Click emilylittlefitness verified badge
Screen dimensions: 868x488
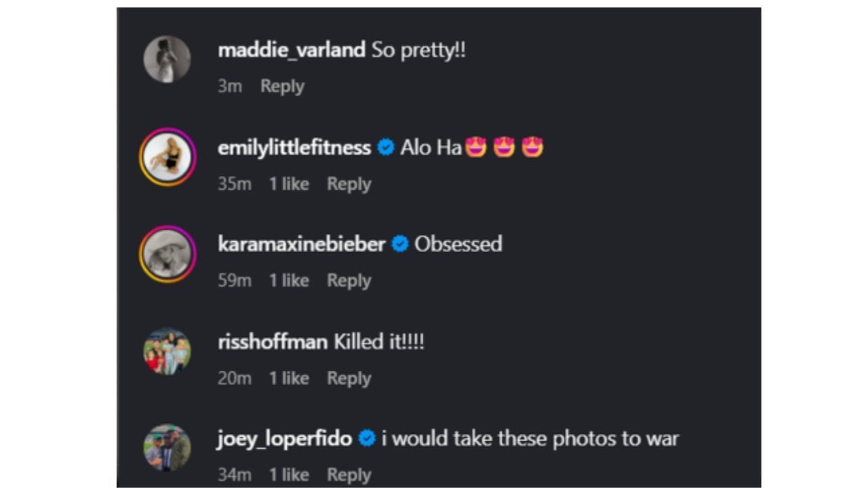386,147
